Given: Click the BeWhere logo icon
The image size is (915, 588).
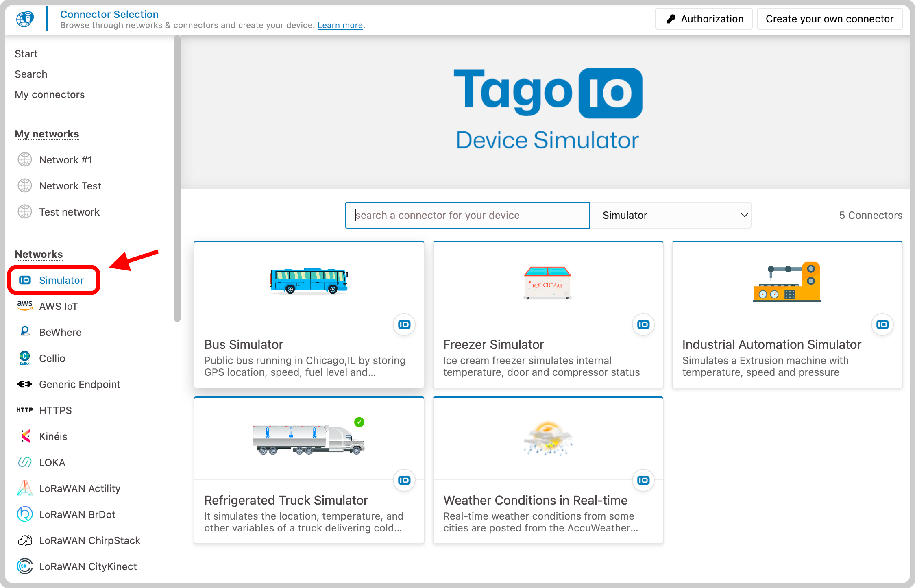Looking at the screenshot, I should [25, 331].
